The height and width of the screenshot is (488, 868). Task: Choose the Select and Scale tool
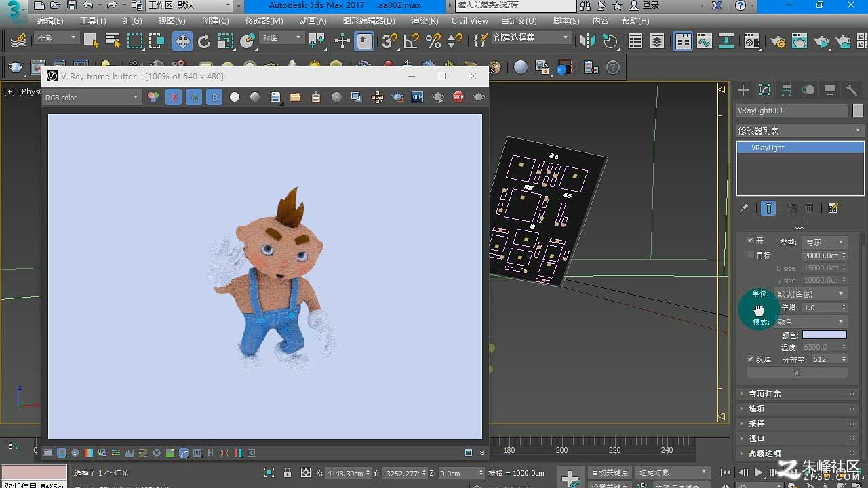pos(226,41)
